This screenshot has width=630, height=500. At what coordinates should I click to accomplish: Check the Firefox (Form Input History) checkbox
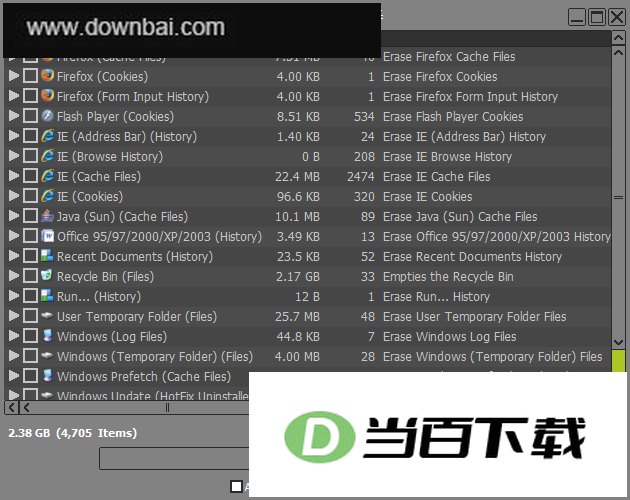[30, 96]
